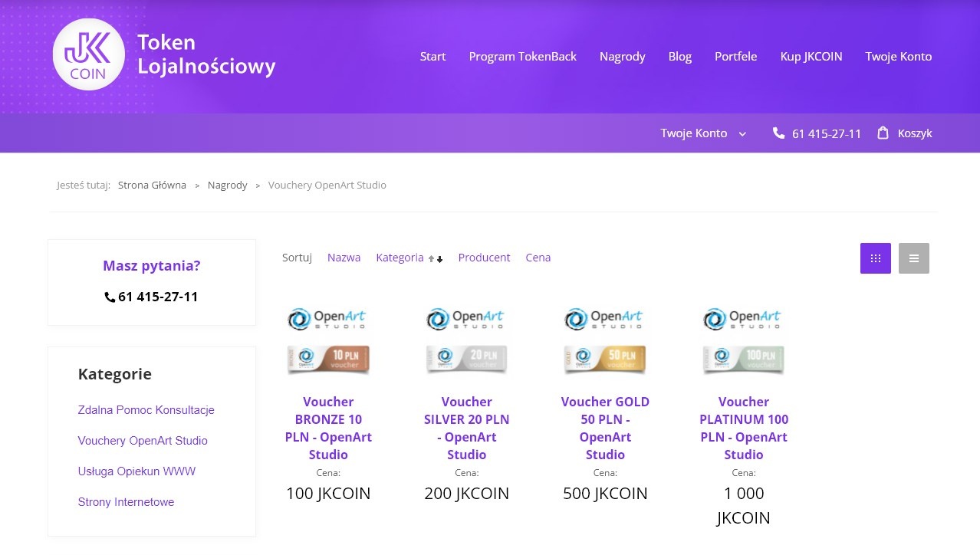Image resolution: width=980 pixels, height=555 pixels.
Task: Switch to grid view layout
Action: pos(876,258)
